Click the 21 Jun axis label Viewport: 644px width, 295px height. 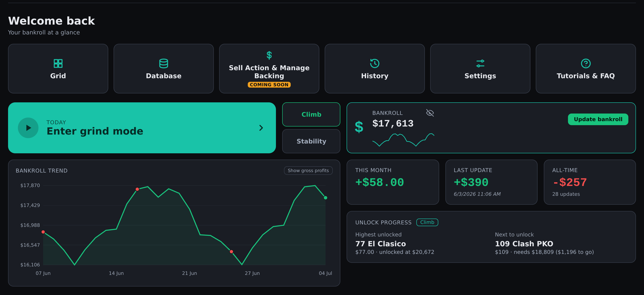coord(189,273)
